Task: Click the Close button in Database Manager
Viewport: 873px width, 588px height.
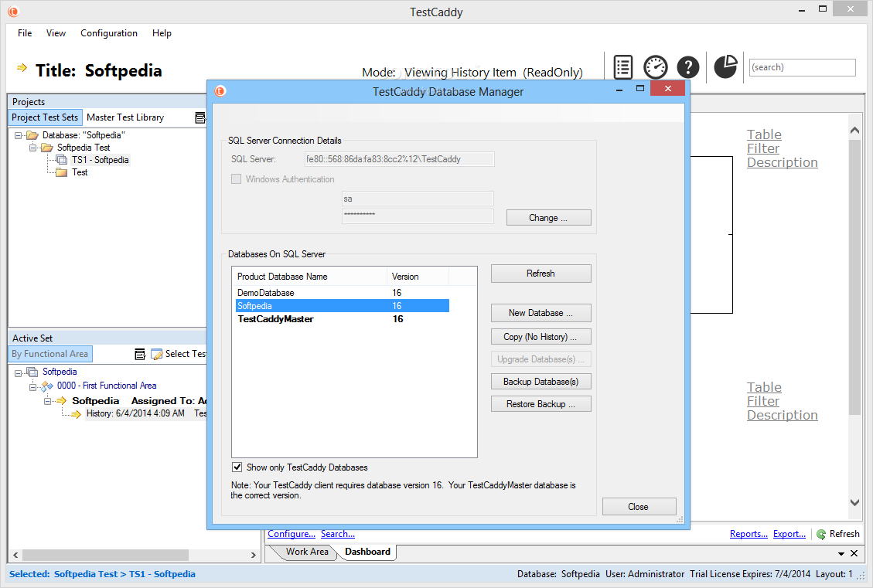Action: click(x=639, y=507)
